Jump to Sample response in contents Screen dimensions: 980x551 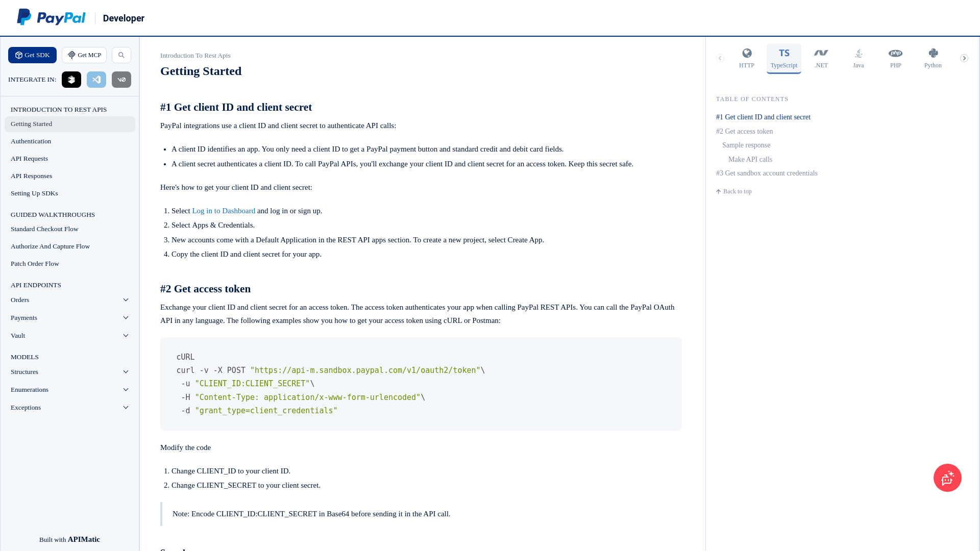tap(746, 145)
